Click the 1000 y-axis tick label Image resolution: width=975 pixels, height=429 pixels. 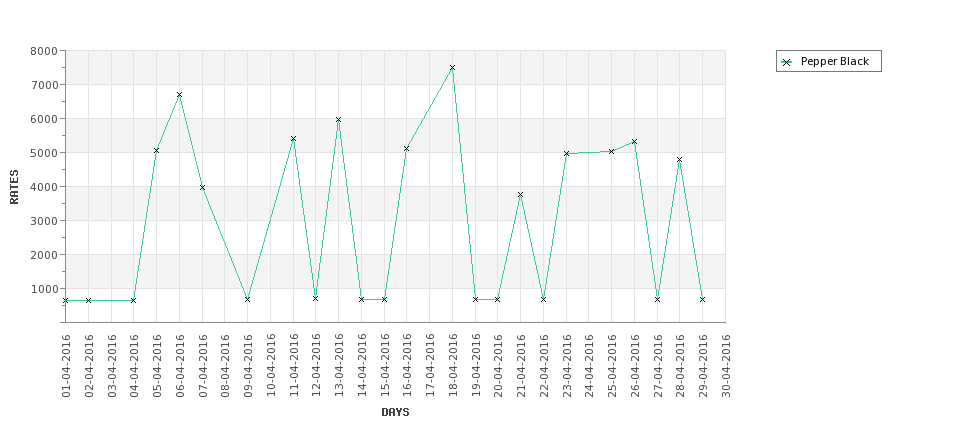tap(44, 288)
